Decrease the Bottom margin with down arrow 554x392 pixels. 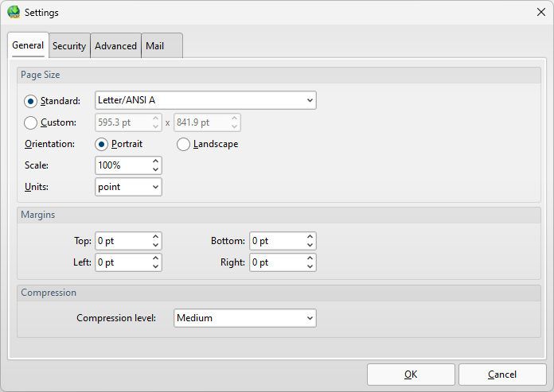(310, 245)
